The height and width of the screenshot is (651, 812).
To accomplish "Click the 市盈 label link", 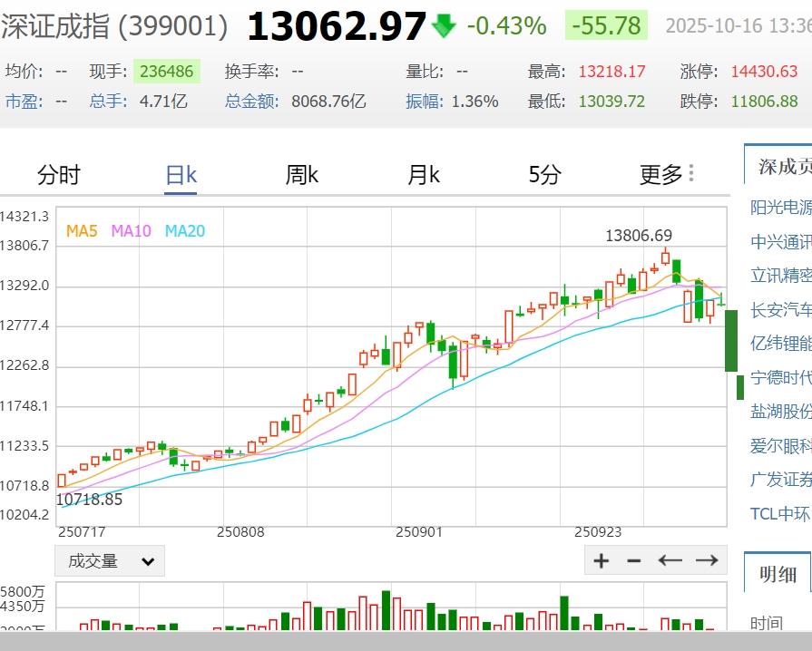I will (24, 101).
